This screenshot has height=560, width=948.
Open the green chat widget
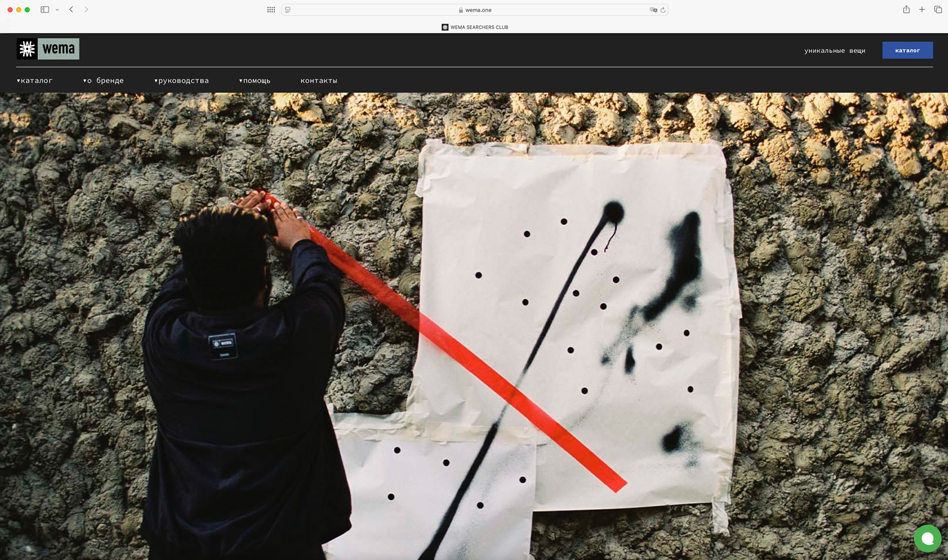click(x=927, y=538)
